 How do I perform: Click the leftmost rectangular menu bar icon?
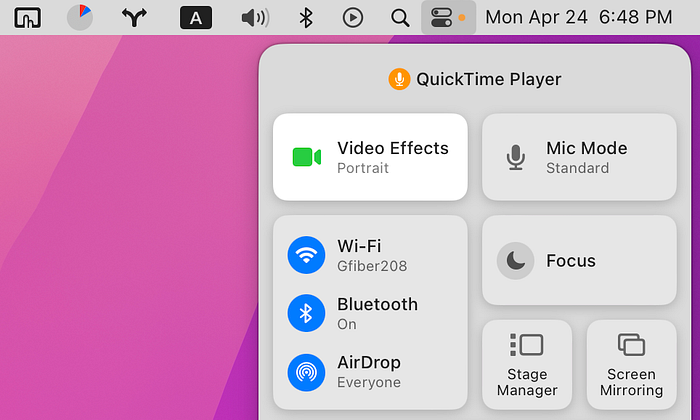coord(28,18)
